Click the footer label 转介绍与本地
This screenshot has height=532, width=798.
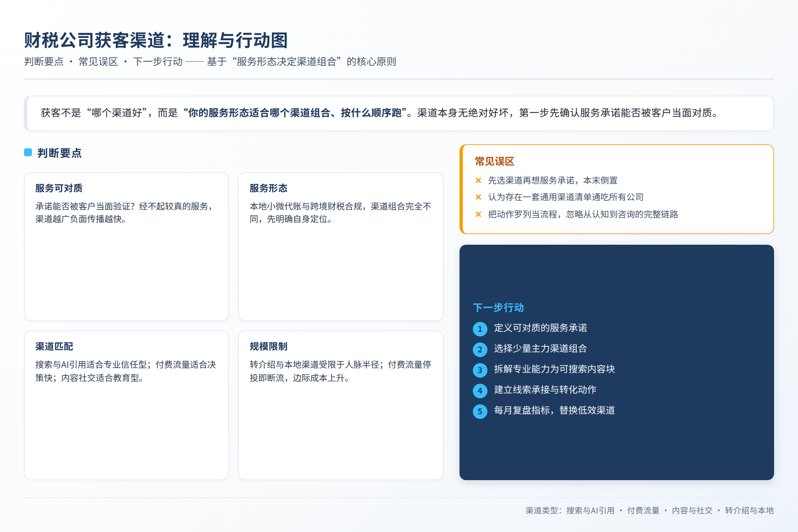(x=749, y=511)
